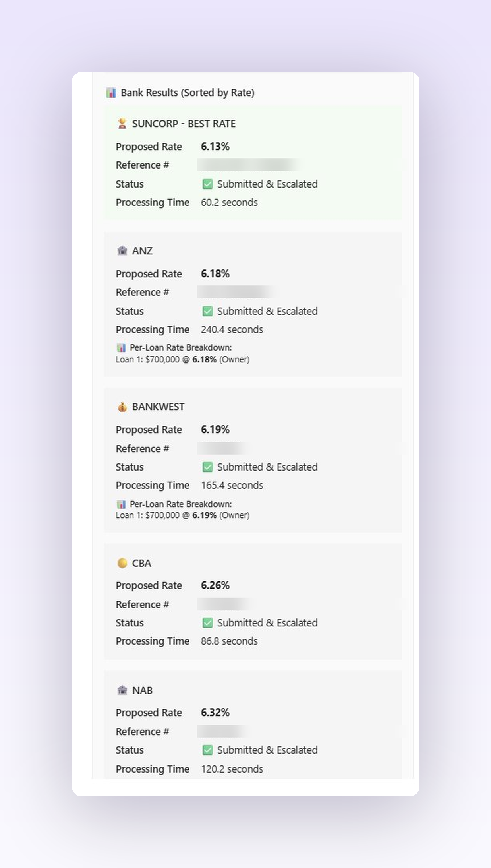
Task: Click the bank building icon next to NAB
Action: coord(122,690)
